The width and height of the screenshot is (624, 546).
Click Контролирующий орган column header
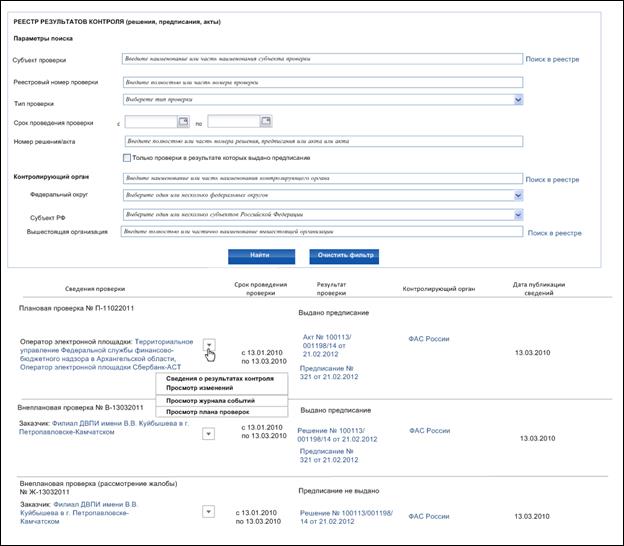(x=439, y=289)
